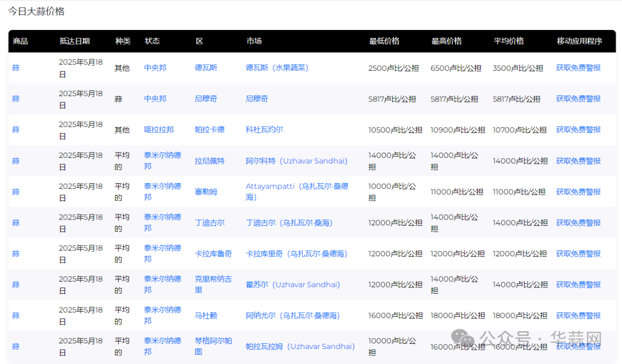Viewport: 622px width, 364px height.
Task: Click 泰米尔纳德邦 in the 塞勒姆 row
Action: [x=162, y=192]
